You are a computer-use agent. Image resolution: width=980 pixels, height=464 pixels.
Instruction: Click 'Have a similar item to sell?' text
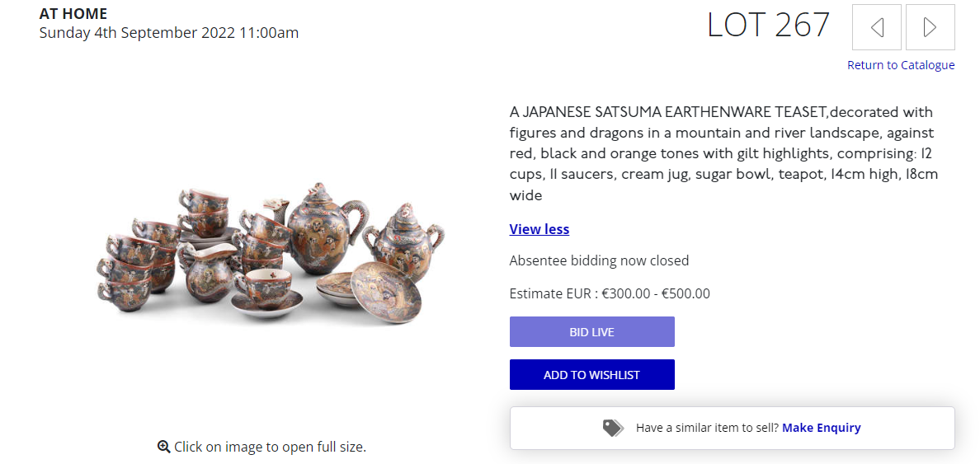click(707, 428)
